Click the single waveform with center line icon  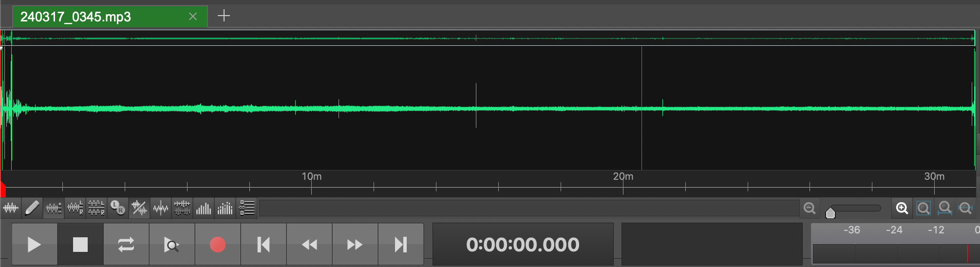point(160,209)
